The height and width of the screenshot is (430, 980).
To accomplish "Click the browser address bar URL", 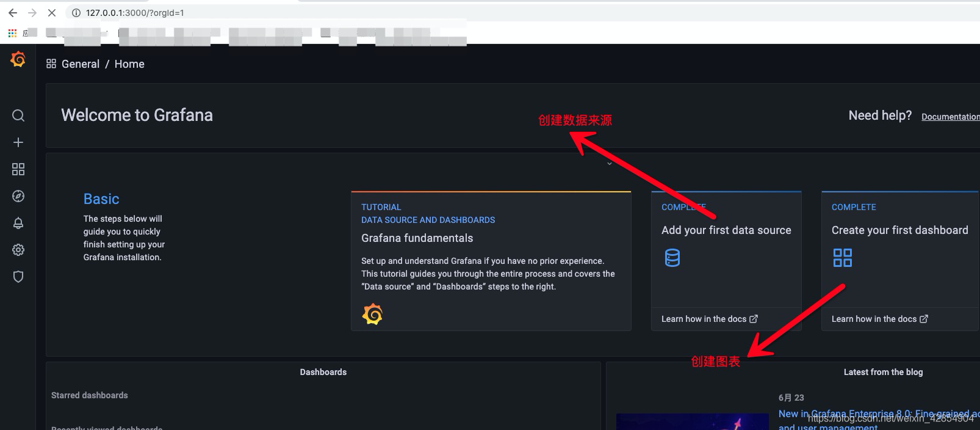I will (135, 12).
